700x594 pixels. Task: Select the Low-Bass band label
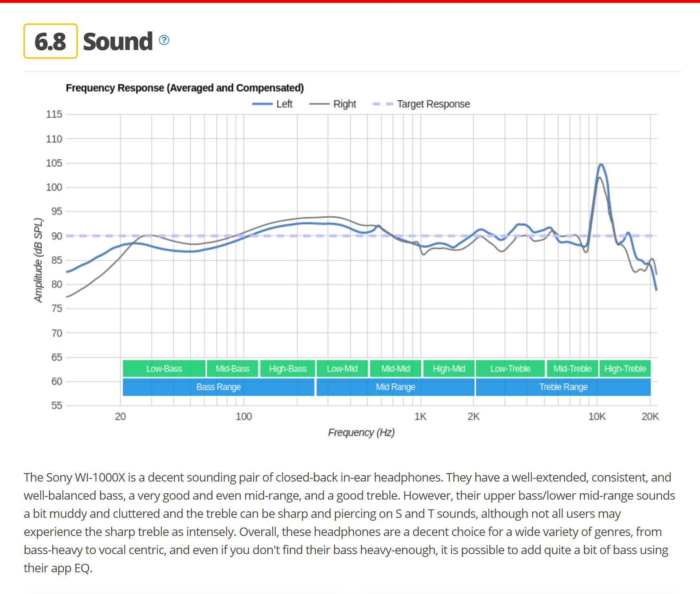(x=164, y=368)
